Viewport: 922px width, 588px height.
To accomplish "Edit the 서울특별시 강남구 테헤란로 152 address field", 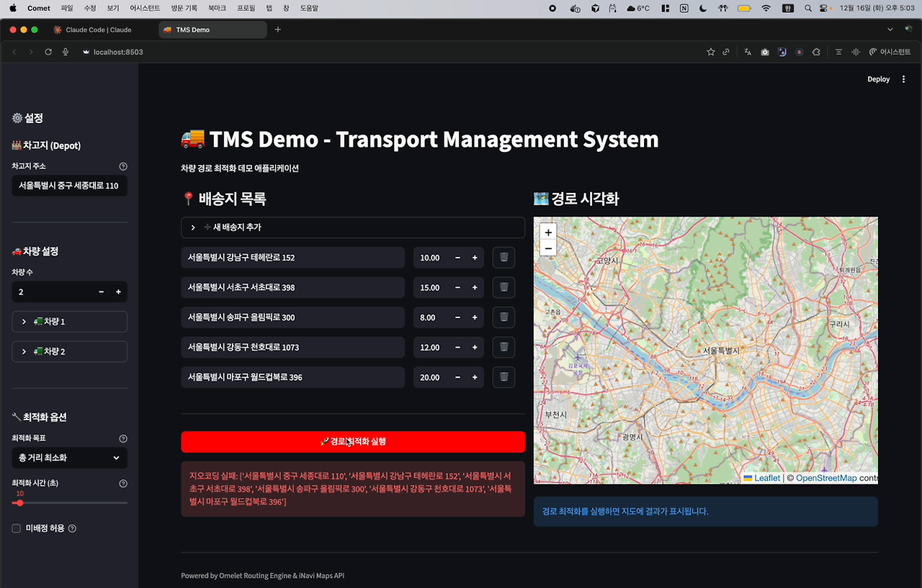I will point(293,258).
